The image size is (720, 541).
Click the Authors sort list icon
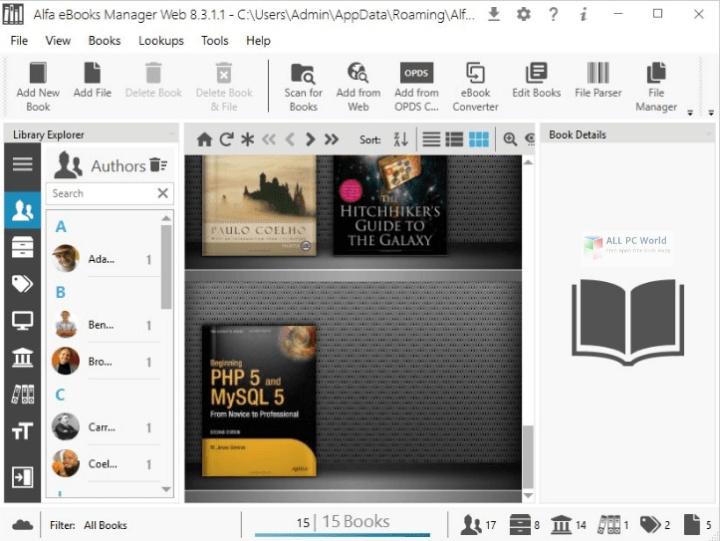(158, 164)
